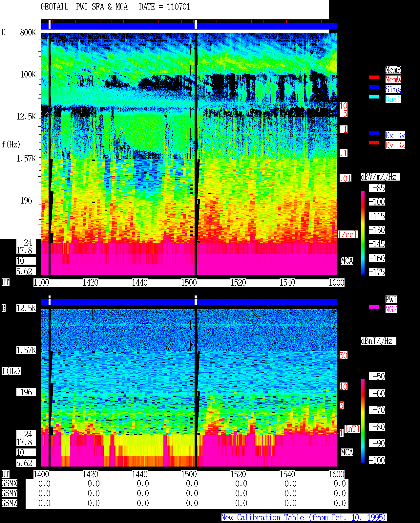Click the f(Hz) label on B panel
Screen dimensions: 420x523
pos(11,371)
